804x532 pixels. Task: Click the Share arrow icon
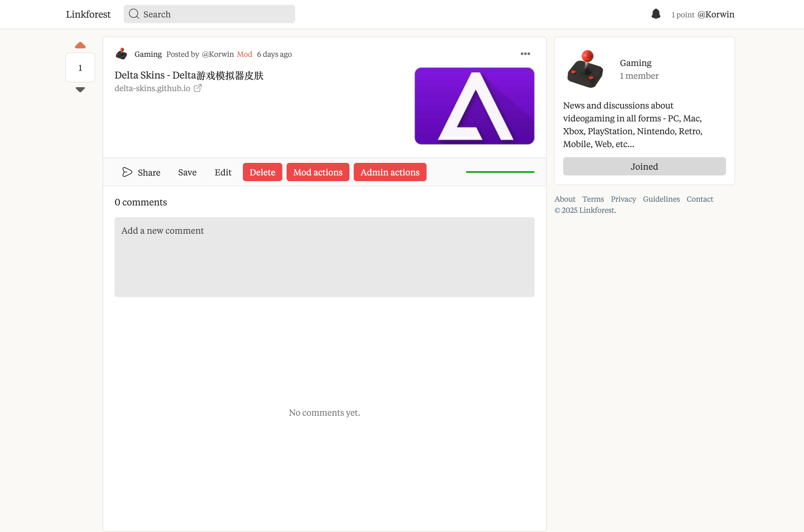[x=127, y=172]
